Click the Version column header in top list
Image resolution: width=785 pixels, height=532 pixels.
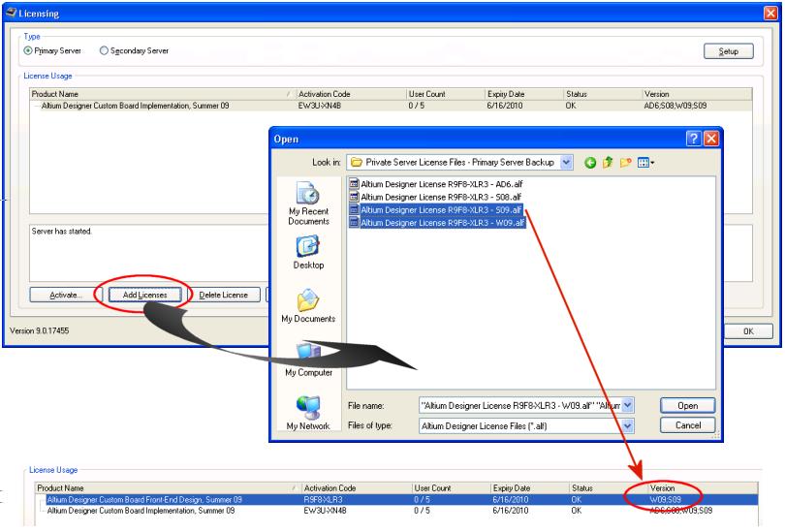697,94
